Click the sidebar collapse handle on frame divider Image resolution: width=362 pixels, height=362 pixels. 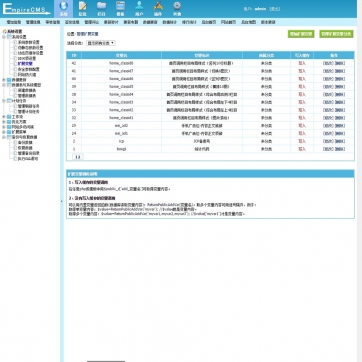61,201
